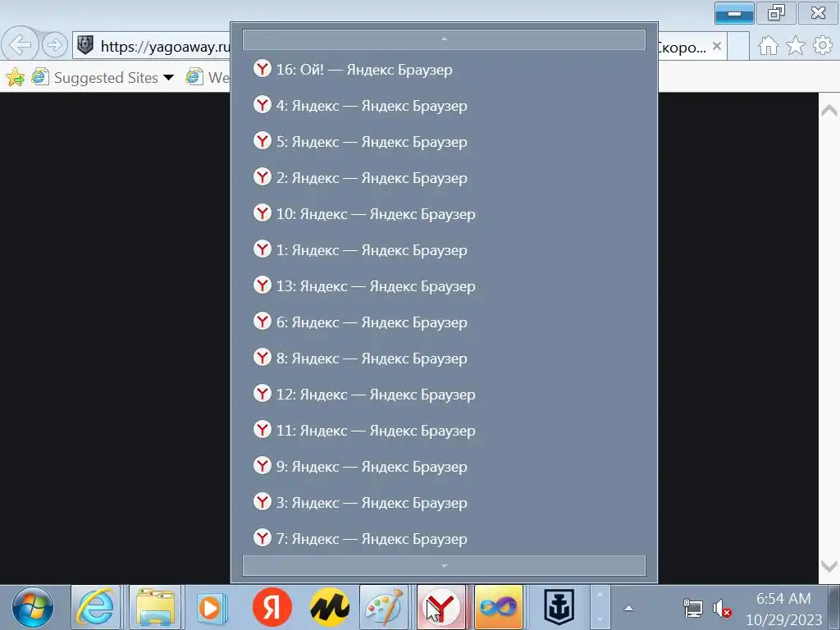Show hidden system tray icons
This screenshot has width=840, height=630.
click(x=629, y=608)
